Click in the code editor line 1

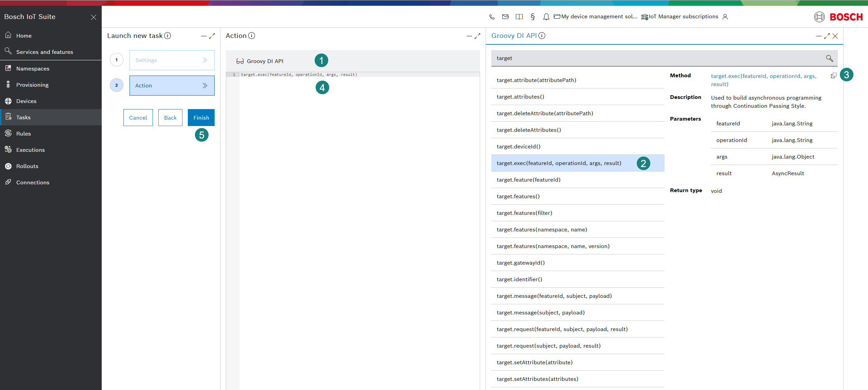[x=359, y=75]
